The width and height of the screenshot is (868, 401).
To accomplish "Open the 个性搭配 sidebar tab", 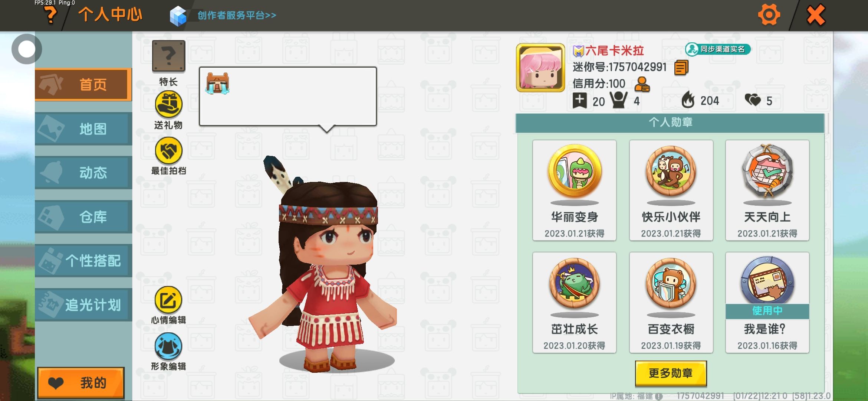I will click(x=83, y=261).
